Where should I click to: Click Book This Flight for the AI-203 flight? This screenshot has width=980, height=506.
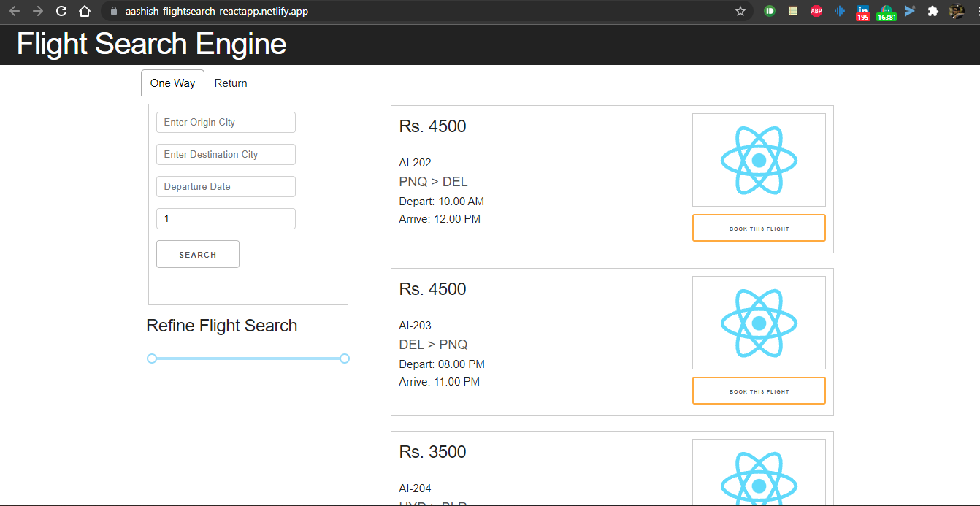point(759,390)
